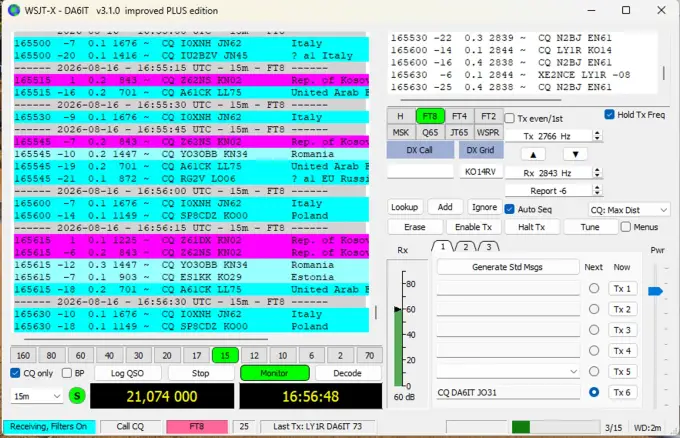
Task: Click the DX Grid field KO14RV
Action: [480, 172]
